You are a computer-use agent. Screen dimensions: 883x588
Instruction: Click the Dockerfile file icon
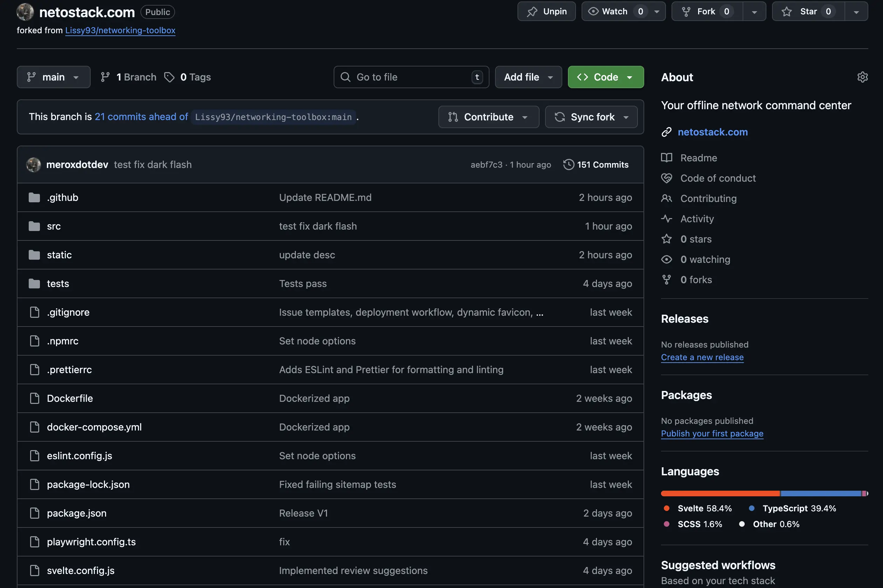(34, 398)
